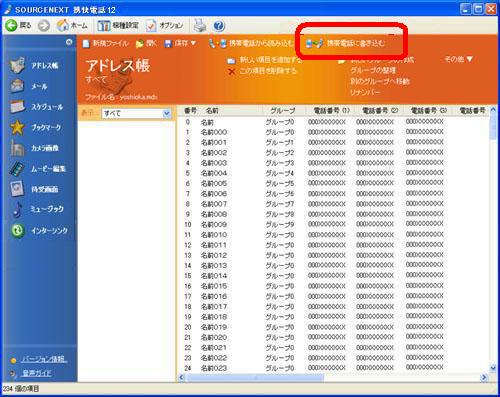
Task: Open スケジュール schedule in the sidebar
Action: pyautogui.click(x=37, y=107)
